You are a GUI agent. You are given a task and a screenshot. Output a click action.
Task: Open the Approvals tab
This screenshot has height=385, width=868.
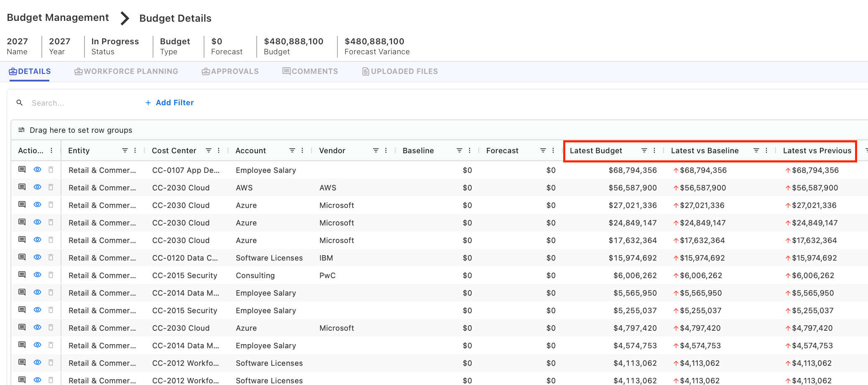[x=230, y=71]
